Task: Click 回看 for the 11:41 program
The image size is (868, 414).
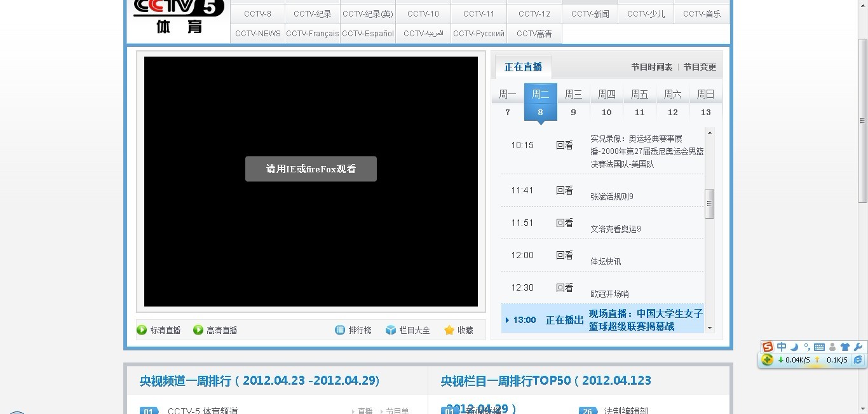Action: pyautogui.click(x=564, y=190)
